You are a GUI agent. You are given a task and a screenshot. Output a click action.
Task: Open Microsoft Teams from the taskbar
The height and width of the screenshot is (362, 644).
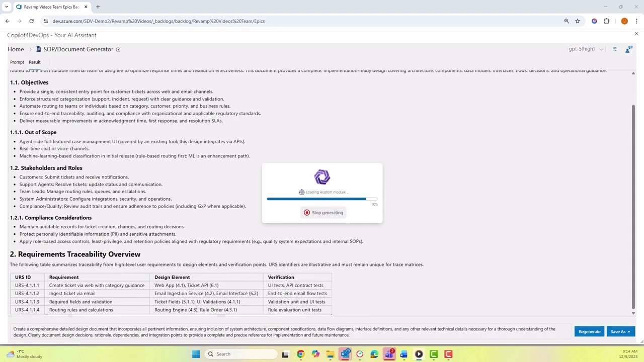click(389, 354)
